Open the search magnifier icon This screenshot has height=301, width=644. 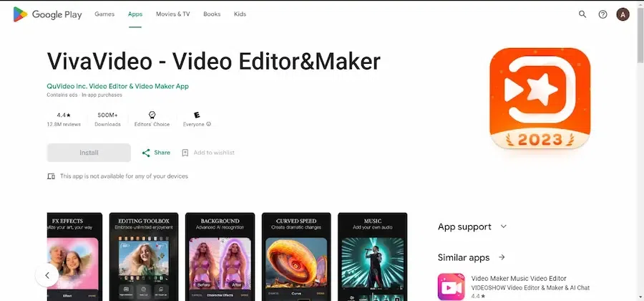[582, 14]
